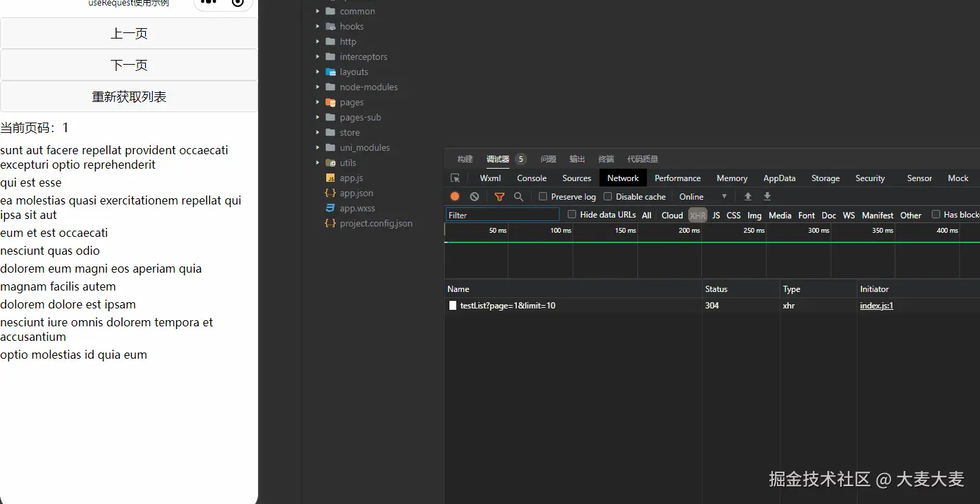
Task: Switch to the 问题 panel tab
Action: click(548, 159)
